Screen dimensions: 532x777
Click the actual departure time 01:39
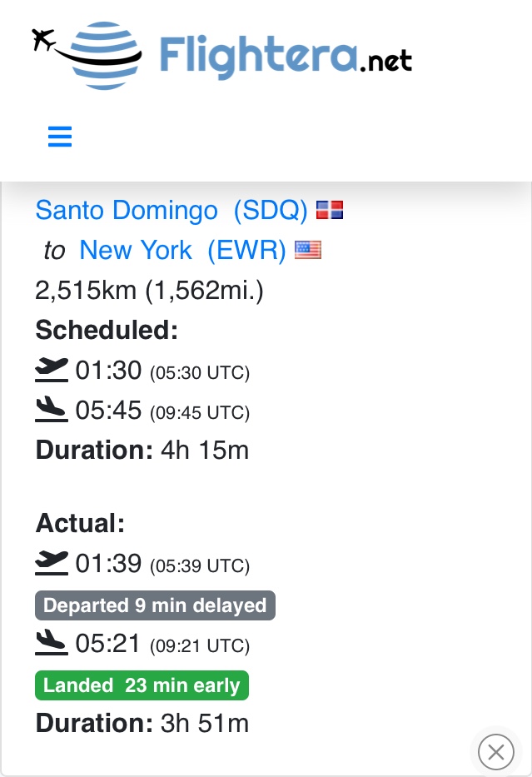pyautogui.click(x=108, y=564)
